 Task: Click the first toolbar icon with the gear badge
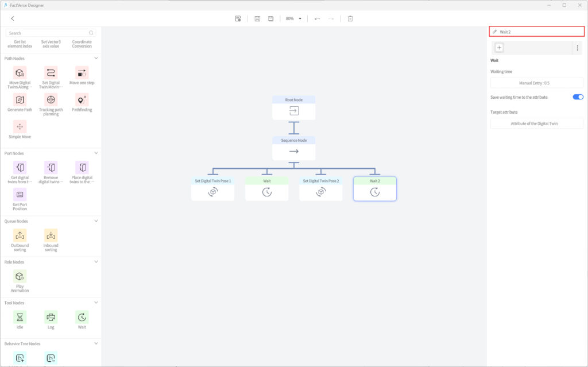(238, 18)
